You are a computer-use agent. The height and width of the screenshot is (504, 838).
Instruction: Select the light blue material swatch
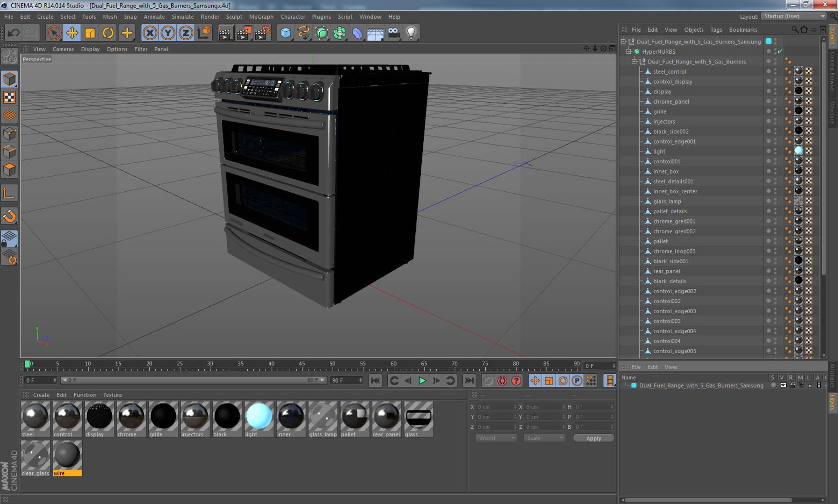point(258,419)
